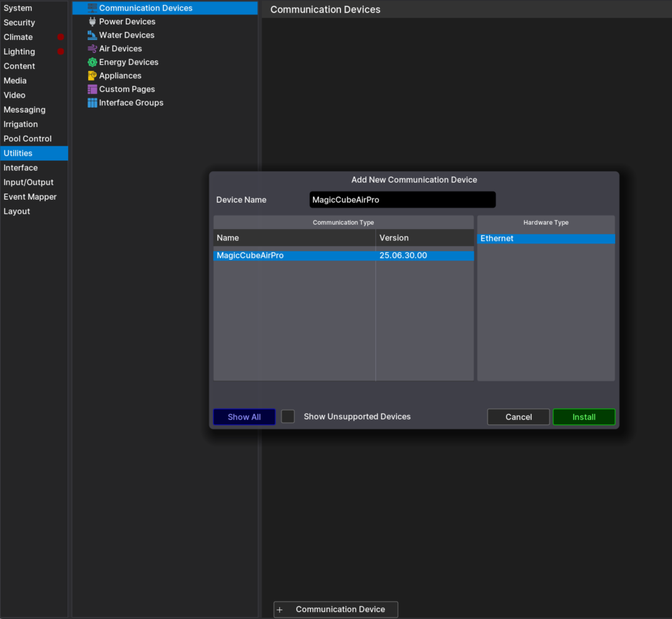This screenshot has width=672, height=619.
Task: Cancel the Add New Communication Device dialog
Action: coord(518,417)
